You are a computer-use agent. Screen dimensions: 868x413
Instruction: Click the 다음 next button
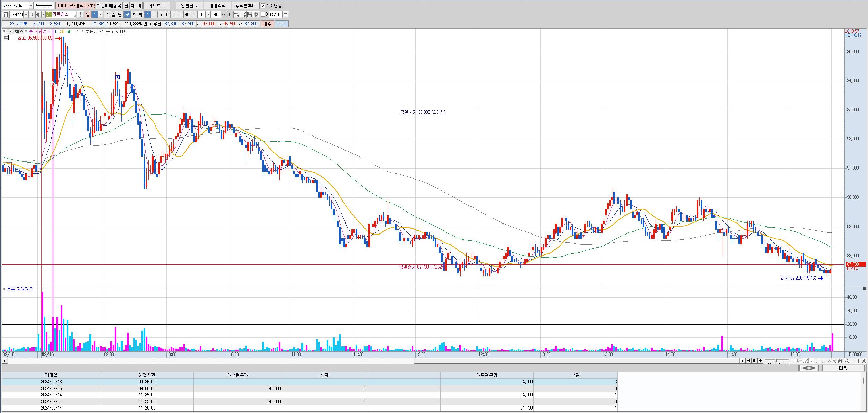pyautogui.click(x=843, y=368)
